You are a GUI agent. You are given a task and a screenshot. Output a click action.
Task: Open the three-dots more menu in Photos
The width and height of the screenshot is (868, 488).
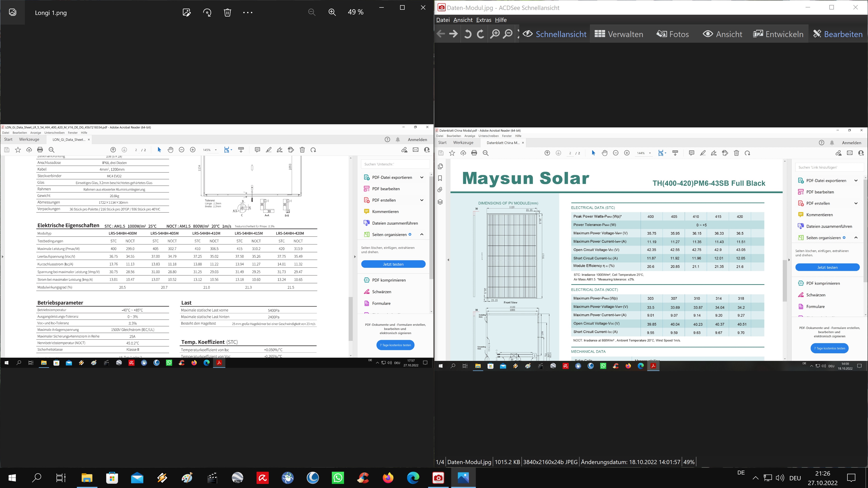[248, 12]
